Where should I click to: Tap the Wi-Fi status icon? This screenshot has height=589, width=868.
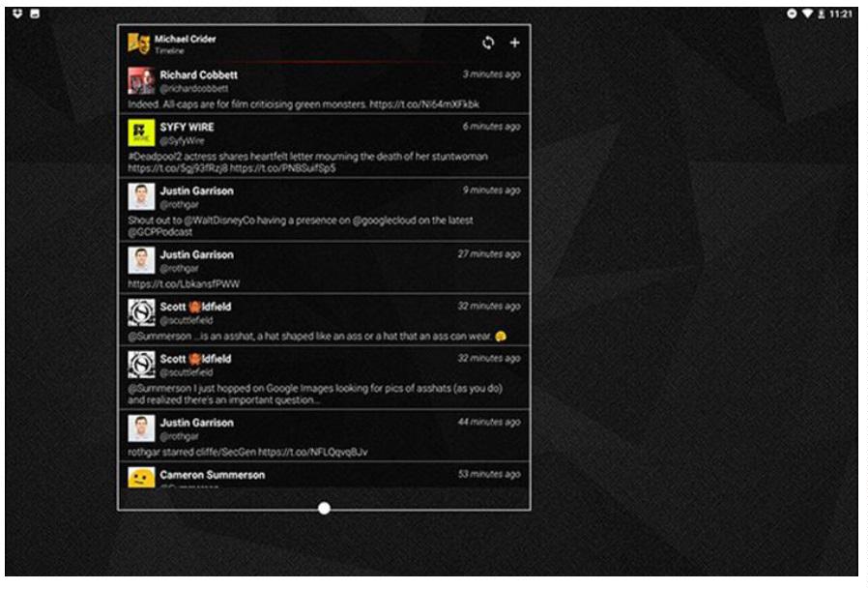pyautogui.click(x=807, y=14)
